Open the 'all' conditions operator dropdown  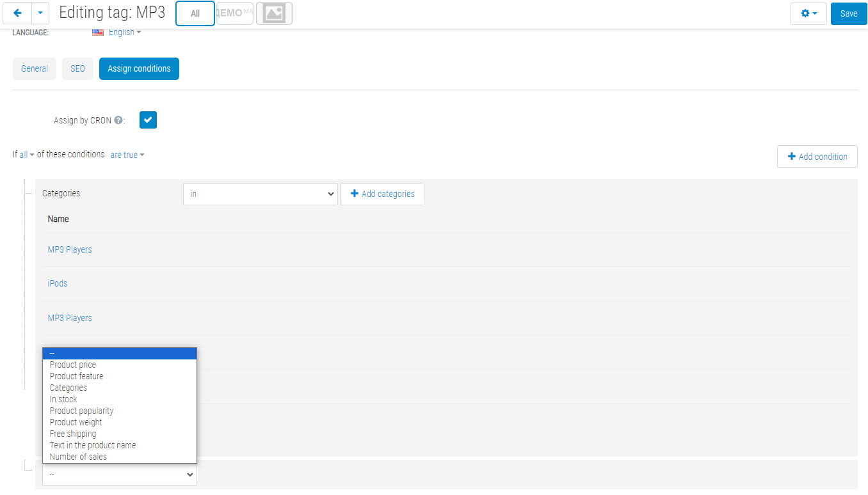27,155
